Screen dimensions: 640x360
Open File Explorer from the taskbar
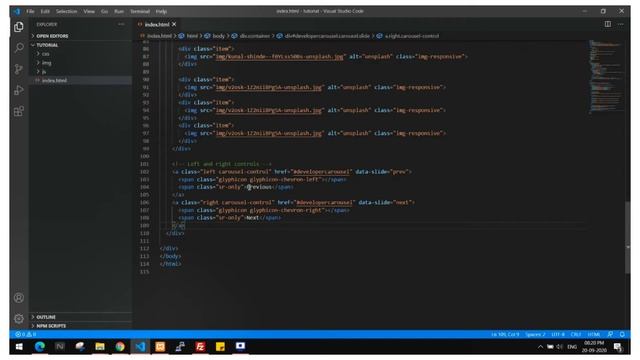click(x=100, y=347)
